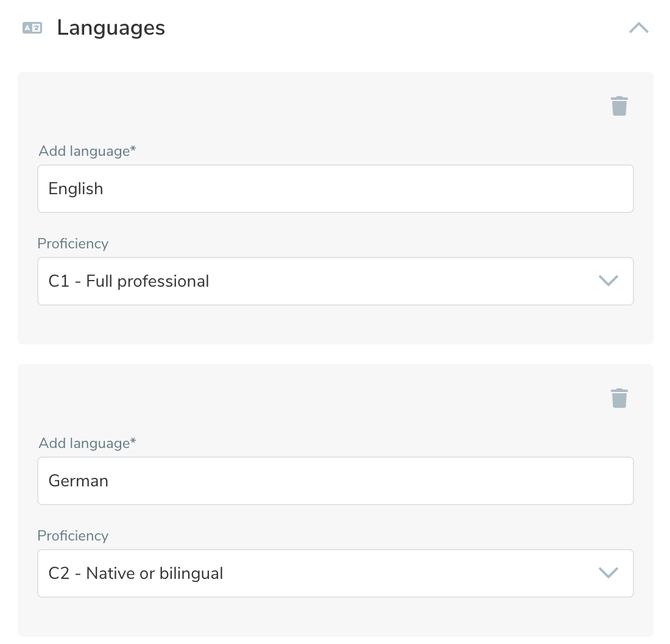
Task: Select the Proficiency label above C2 dropdown
Action: (x=73, y=536)
